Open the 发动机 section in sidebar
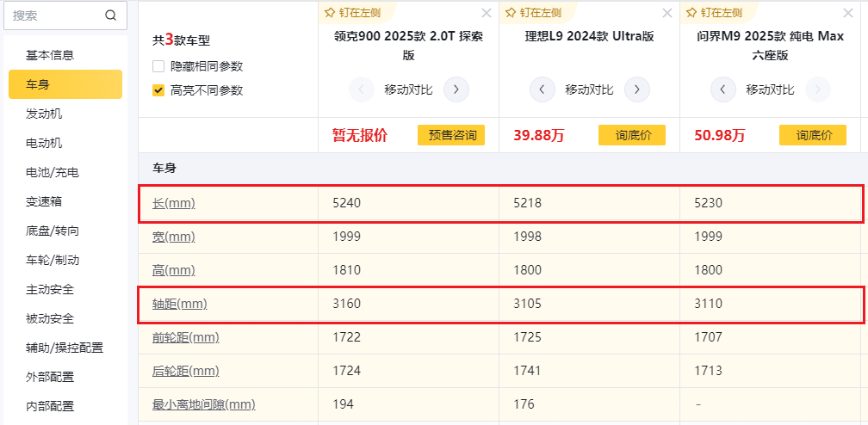This screenshot has height=425, width=868. (44, 114)
